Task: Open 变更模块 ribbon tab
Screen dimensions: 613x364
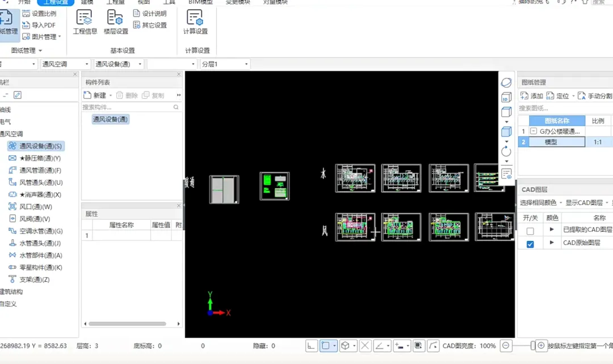Action: click(x=237, y=2)
